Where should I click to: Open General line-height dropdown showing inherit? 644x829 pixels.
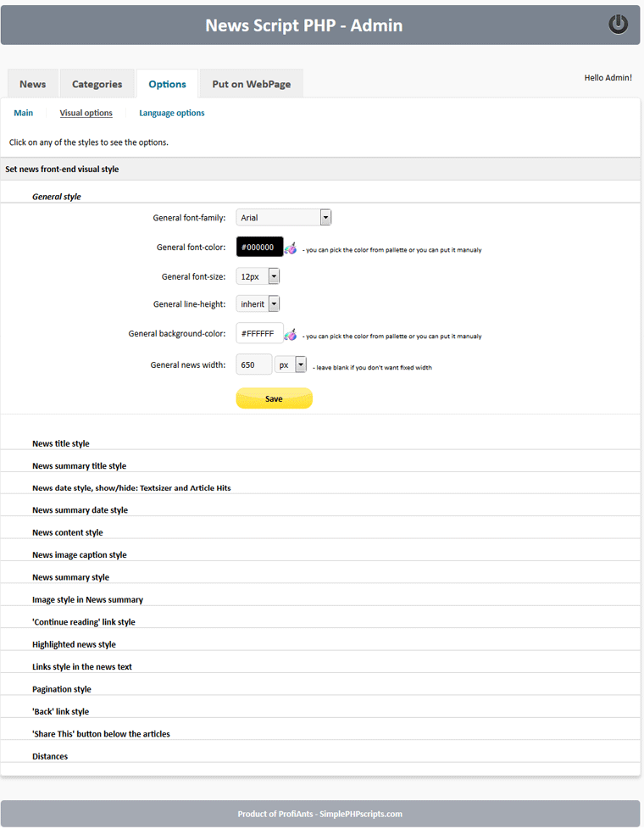258,304
